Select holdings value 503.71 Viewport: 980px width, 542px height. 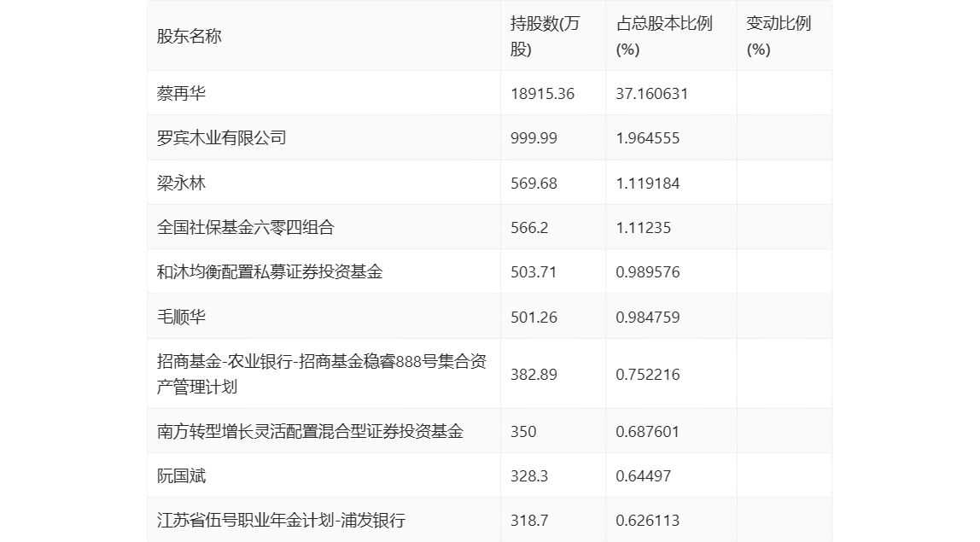[x=534, y=272]
